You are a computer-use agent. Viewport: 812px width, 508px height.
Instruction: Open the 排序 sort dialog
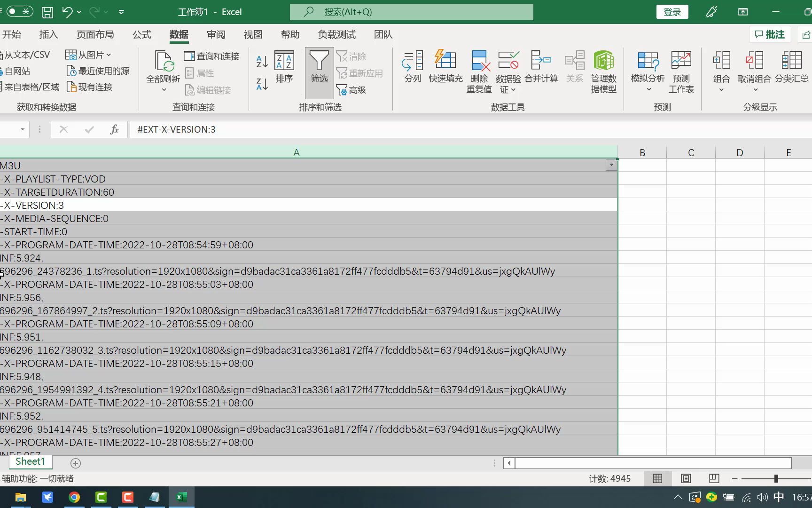pos(284,67)
